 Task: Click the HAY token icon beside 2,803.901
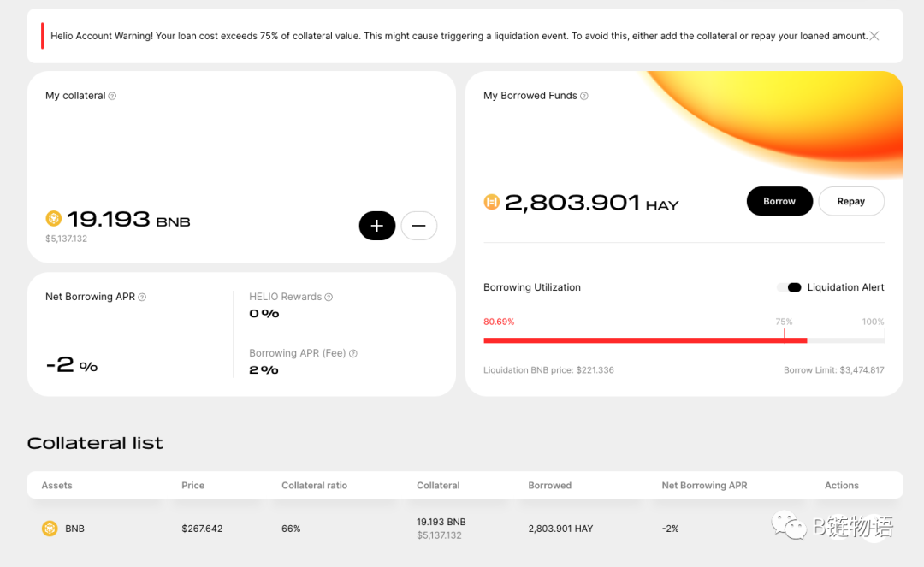click(491, 202)
